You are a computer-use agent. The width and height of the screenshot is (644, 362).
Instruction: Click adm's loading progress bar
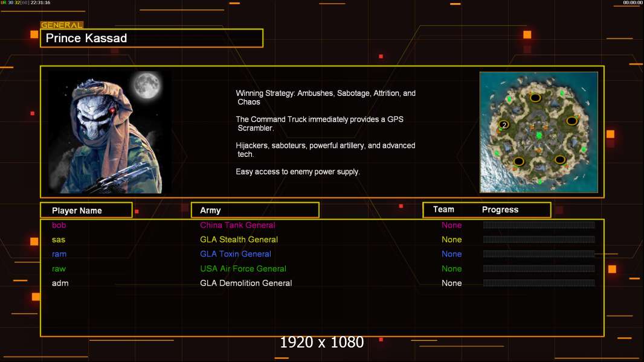point(539,283)
